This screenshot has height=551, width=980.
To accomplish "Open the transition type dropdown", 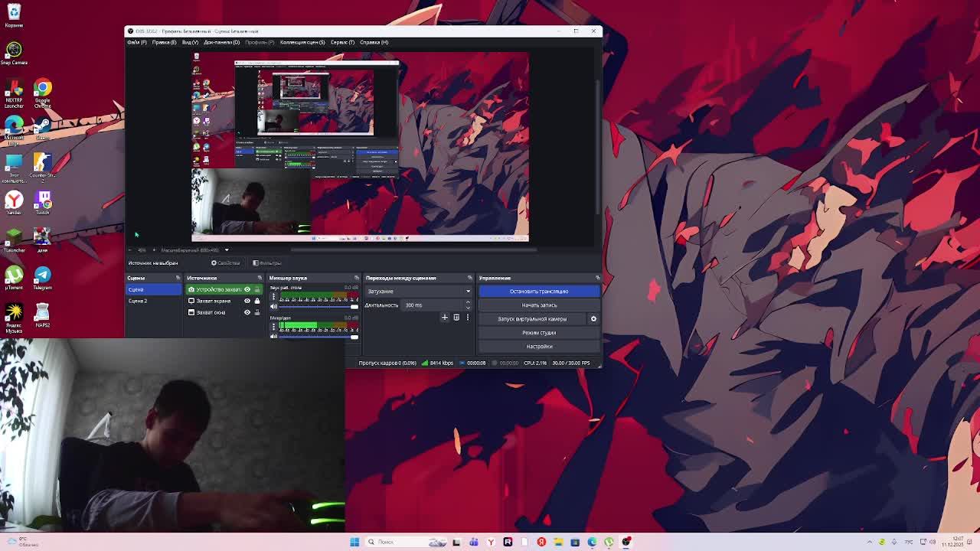I will click(418, 291).
